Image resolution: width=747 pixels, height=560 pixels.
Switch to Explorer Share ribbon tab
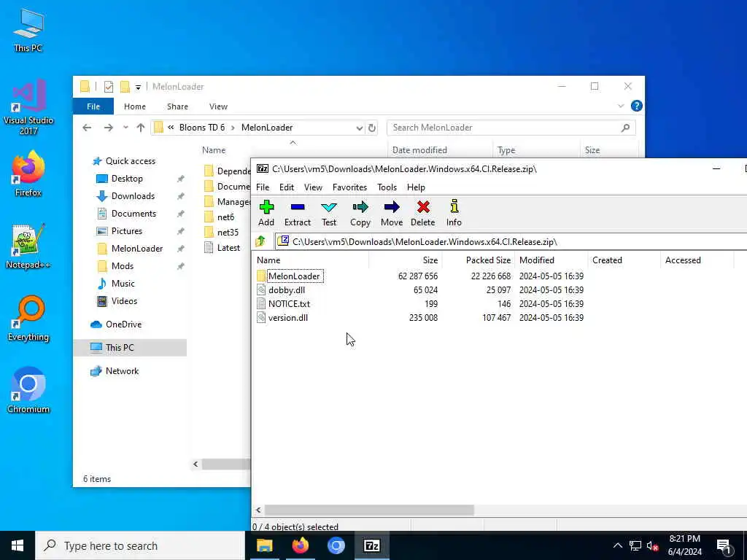pyautogui.click(x=177, y=106)
